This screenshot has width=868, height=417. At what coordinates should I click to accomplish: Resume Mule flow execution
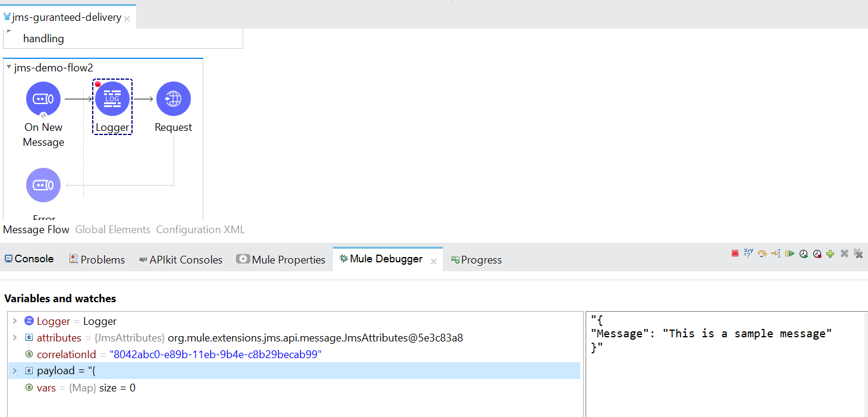click(x=790, y=253)
